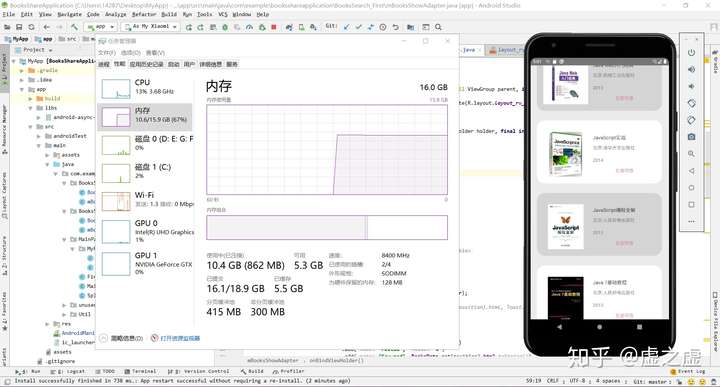Take emulator screenshot with camera icon

(691, 137)
